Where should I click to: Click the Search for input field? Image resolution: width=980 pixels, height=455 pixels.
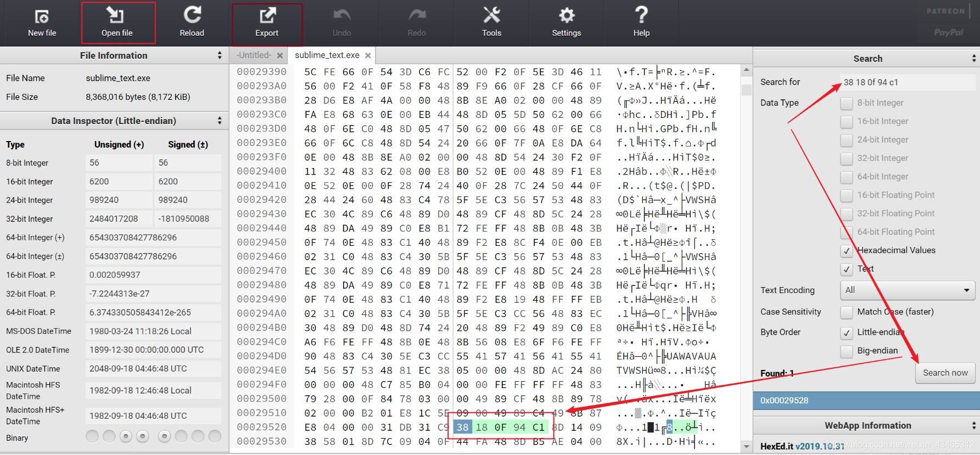[908, 82]
